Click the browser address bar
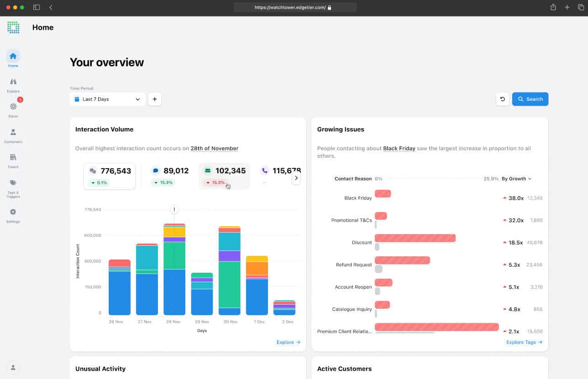Image resolution: width=588 pixels, height=379 pixels. pos(295,7)
